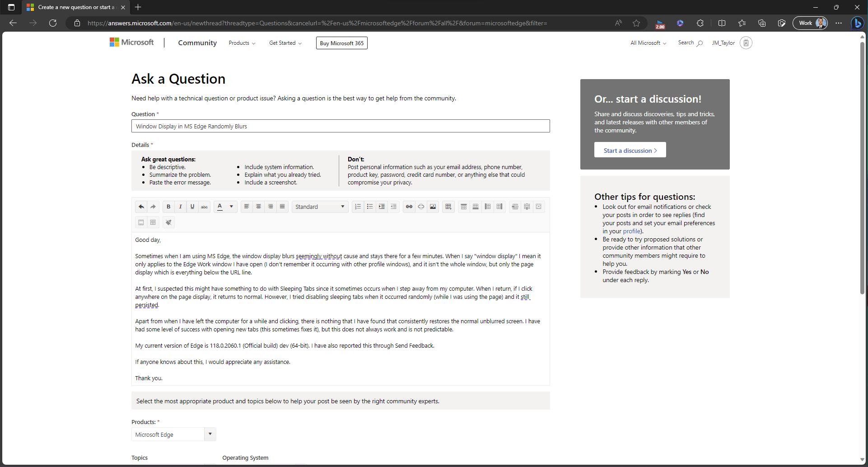Click the cell properties grid icon in second row
Image resolution: width=868 pixels, height=467 pixels.
pyautogui.click(x=153, y=222)
